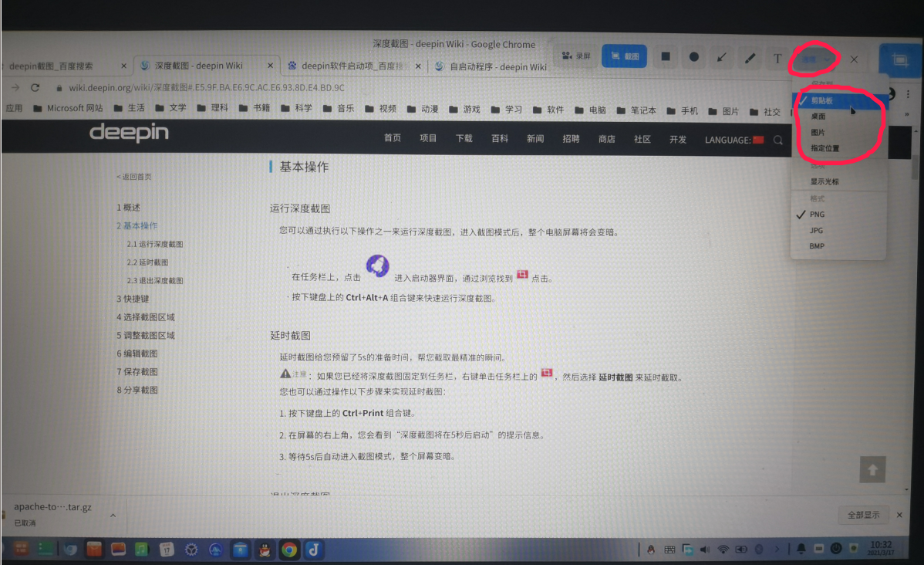Open 下载 in deepin nav bar
Screen dimensions: 924x565
pyautogui.click(x=464, y=138)
